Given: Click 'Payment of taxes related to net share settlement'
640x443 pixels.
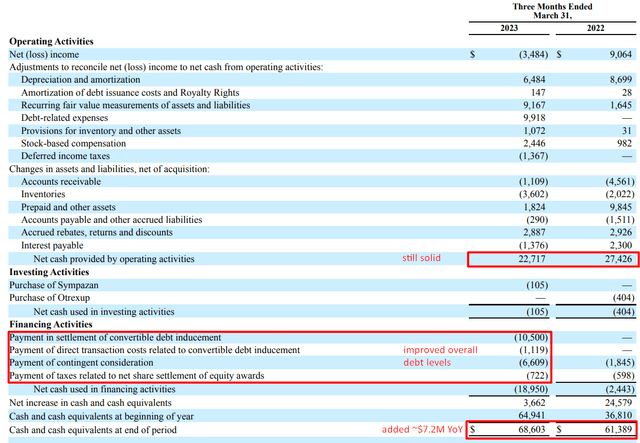Looking at the screenshot, I should (x=137, y=376).
